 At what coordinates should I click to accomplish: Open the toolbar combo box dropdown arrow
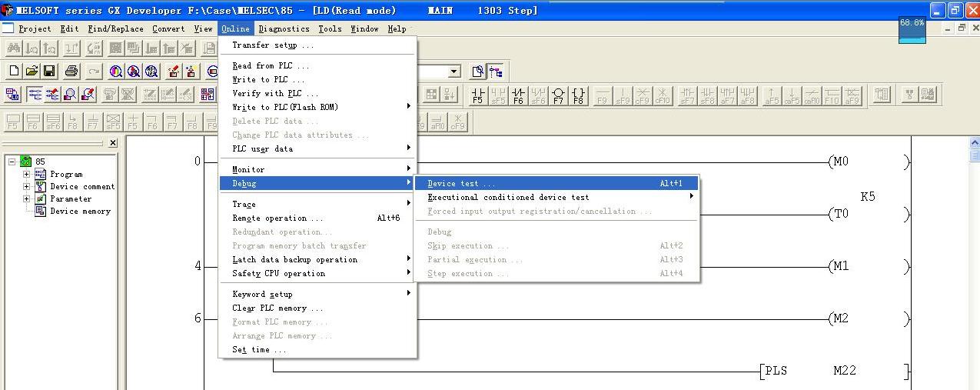click(453, 72)
